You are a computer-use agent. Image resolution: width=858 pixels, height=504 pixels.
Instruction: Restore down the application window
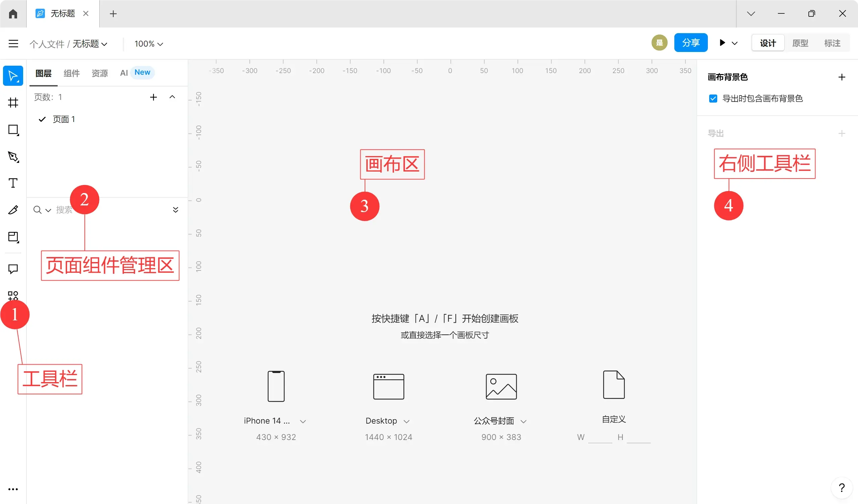click(x=812, y=14)
